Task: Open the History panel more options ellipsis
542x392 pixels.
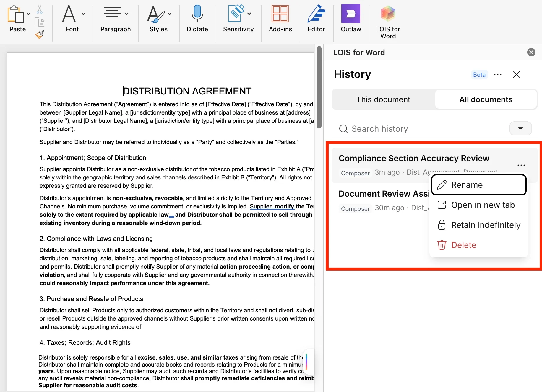Action: tap(498, 74)
